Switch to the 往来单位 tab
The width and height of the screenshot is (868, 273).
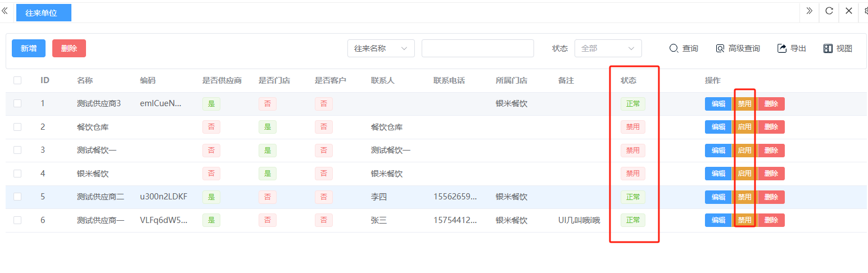click(x=43, y=12)
